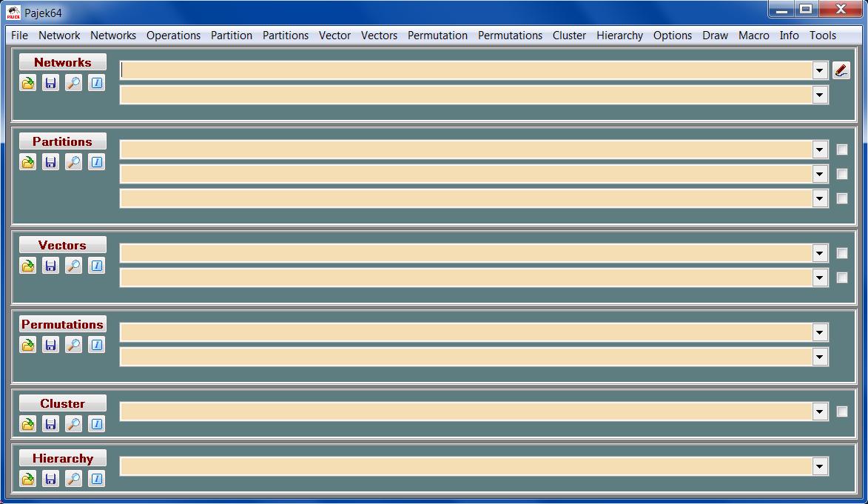868x504 pixels.
Task: Expand the first Permutations dropdown arrow
Action: coord(820,332)
